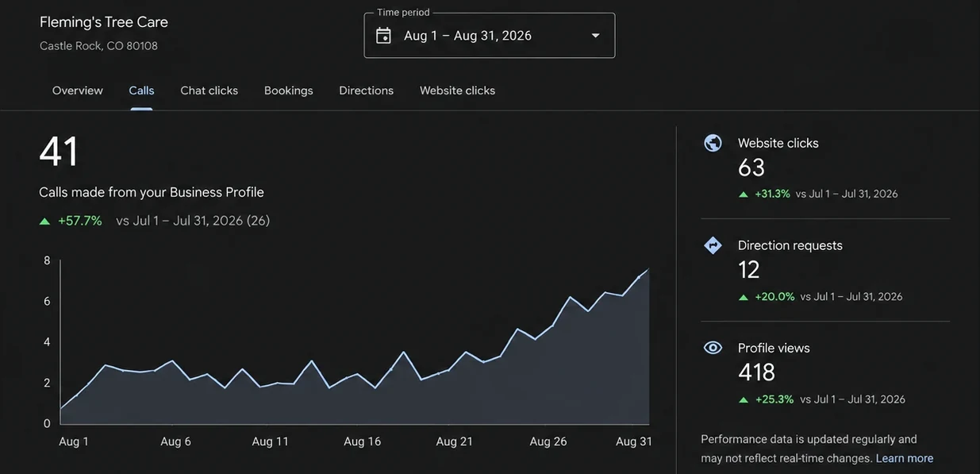
Task: Follow the Learn more link
Action: [905, 458]
